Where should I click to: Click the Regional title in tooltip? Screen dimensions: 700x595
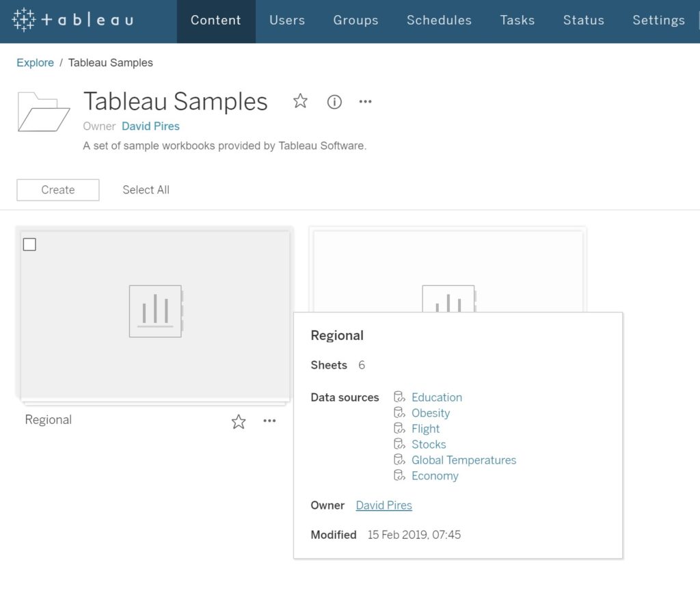click(x=337, y=336)
